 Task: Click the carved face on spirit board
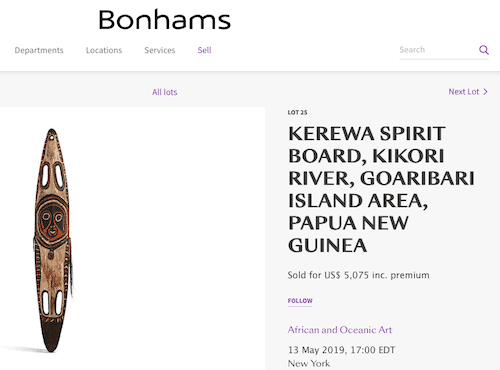coord(52,221)
